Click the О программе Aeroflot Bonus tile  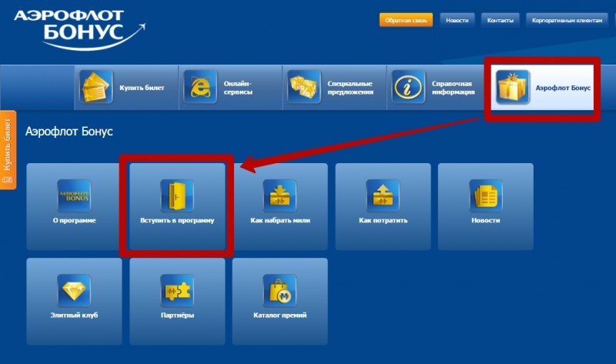(74, 205)
